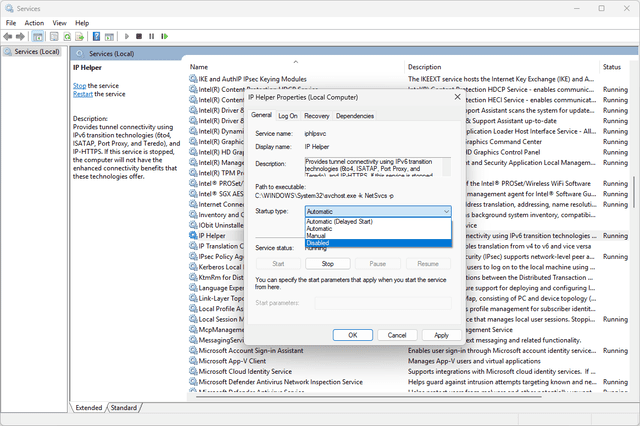
Task: Choose Manual startup type option
Action: coord(317,236)
